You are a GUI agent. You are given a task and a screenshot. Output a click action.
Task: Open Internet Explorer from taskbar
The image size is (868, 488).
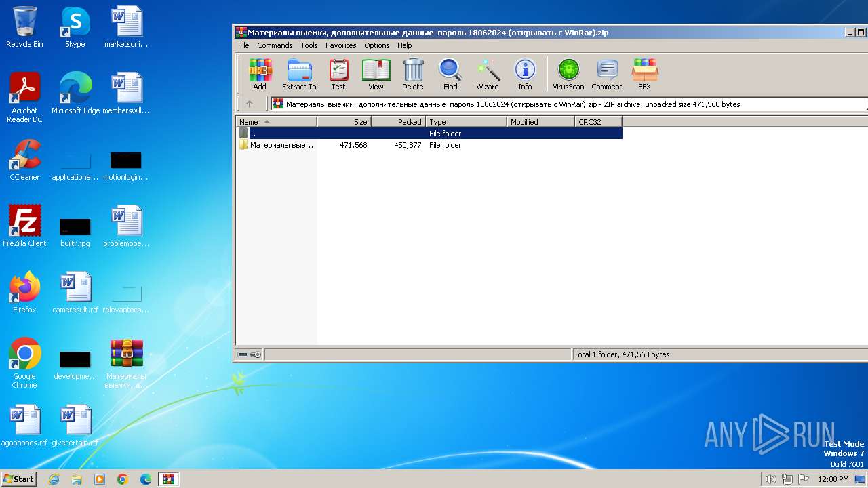pos(54,479)
